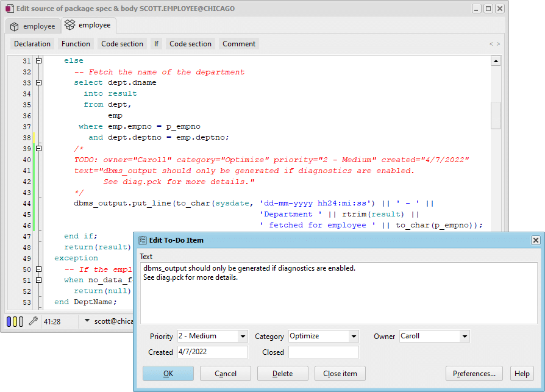Click the Help button
The height and width of the screenshot is (392, 545).
pos(522,374)
